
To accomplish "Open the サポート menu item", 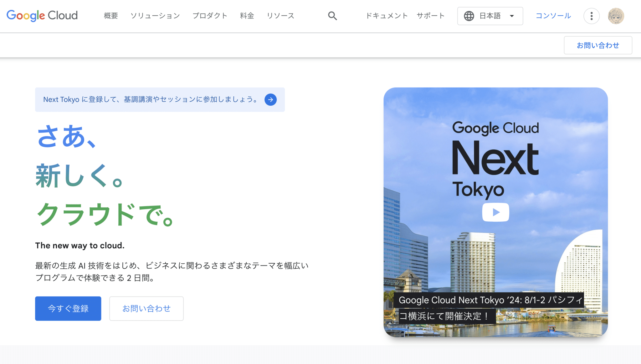I will click(x=431, y=16).
